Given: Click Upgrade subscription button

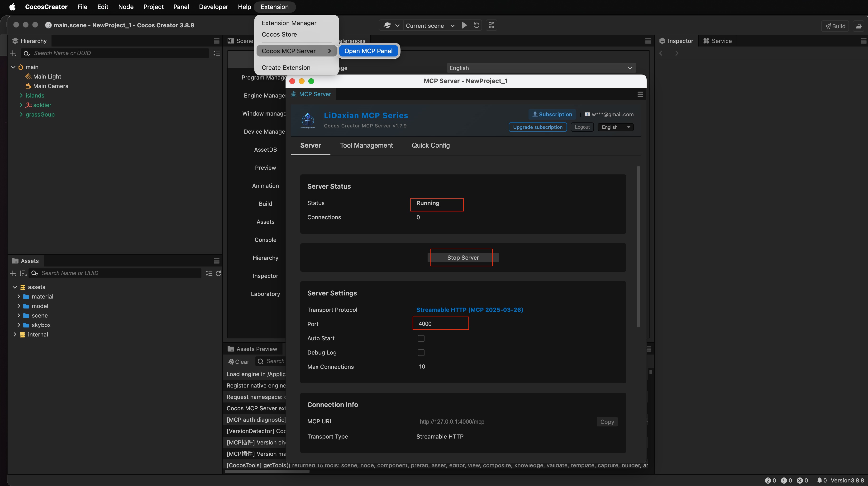Looking at the screenshot, I should [537, 127].
